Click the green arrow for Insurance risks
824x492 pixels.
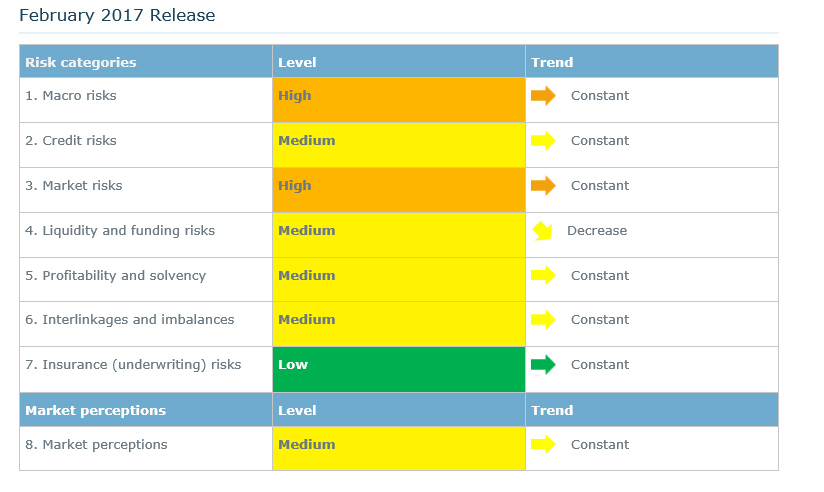coord(543,365)
